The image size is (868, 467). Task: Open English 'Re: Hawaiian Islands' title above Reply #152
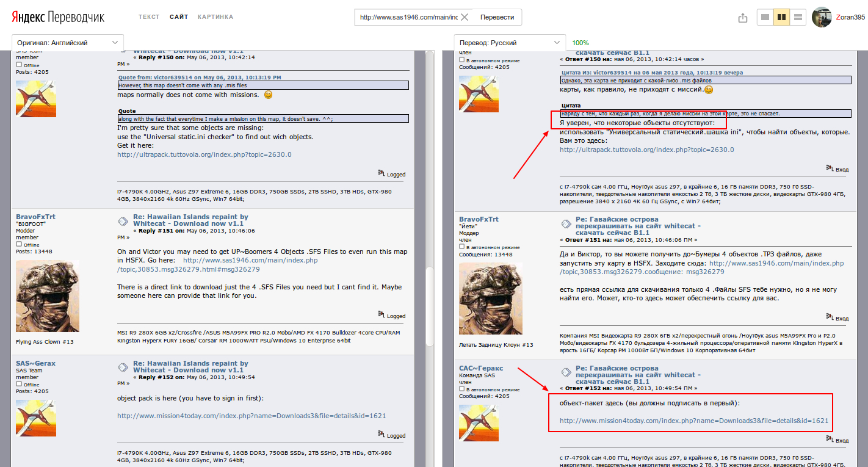[x=190, y=367]
